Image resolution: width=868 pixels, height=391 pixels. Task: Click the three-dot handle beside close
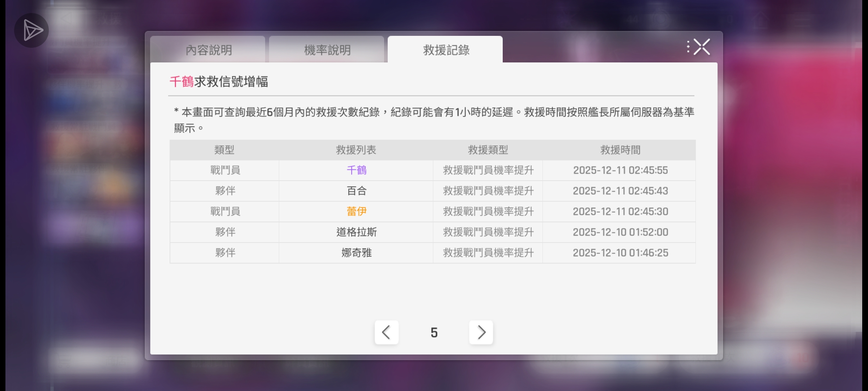[688, 47]
